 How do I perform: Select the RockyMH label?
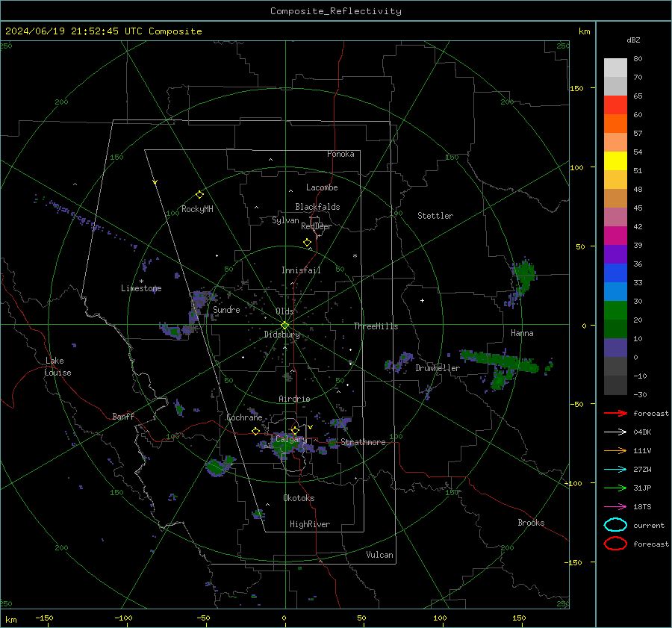[197, 209]
